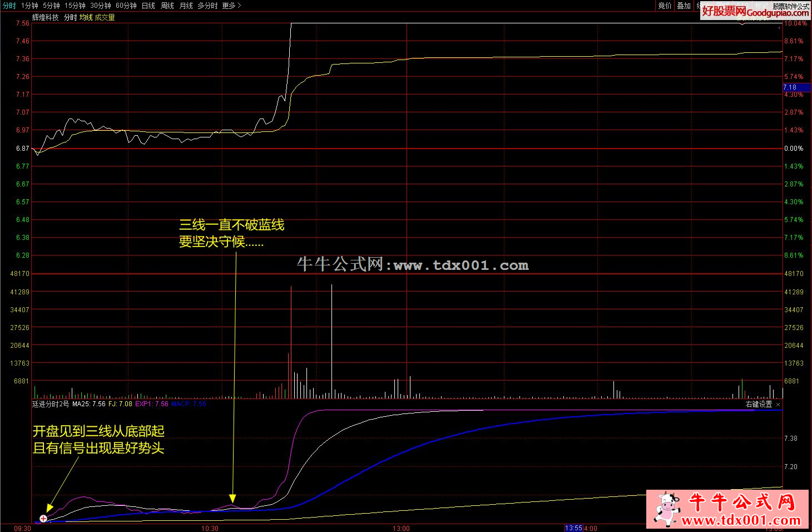
Task: Click the 10:30 time axis label
Action: click(x=210, y=528)
